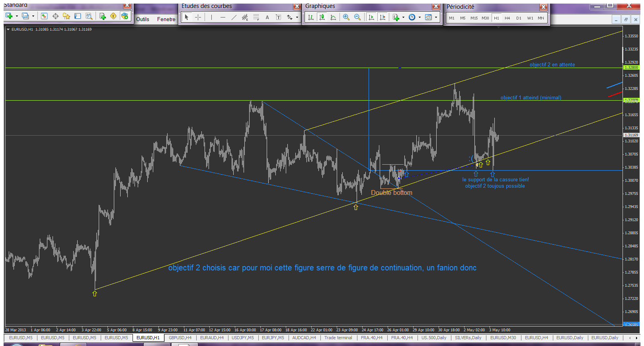Switch chart to candlestick mode

[x=322, y=17]
